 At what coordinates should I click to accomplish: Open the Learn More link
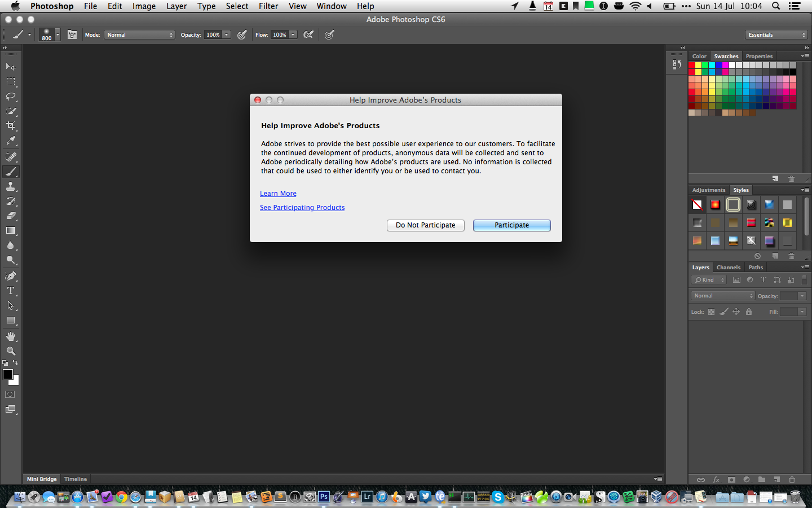[x=278, y=194]
